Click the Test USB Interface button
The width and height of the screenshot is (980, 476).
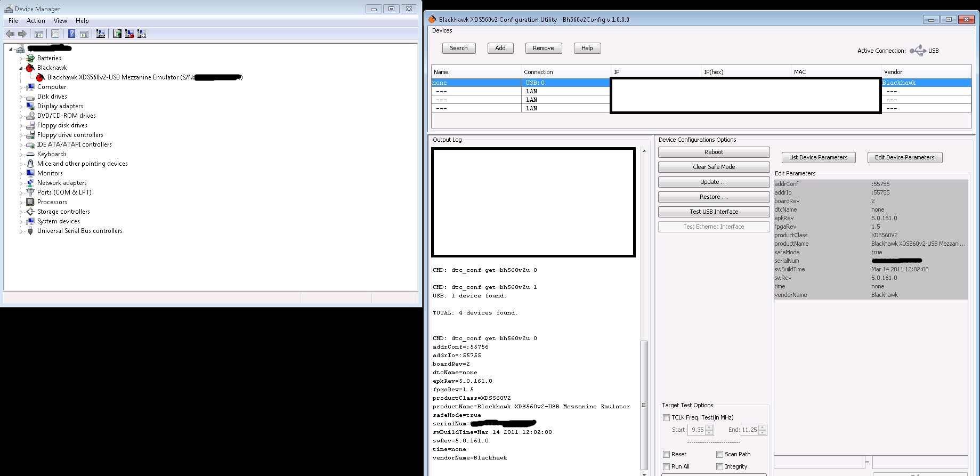[714, 212]
